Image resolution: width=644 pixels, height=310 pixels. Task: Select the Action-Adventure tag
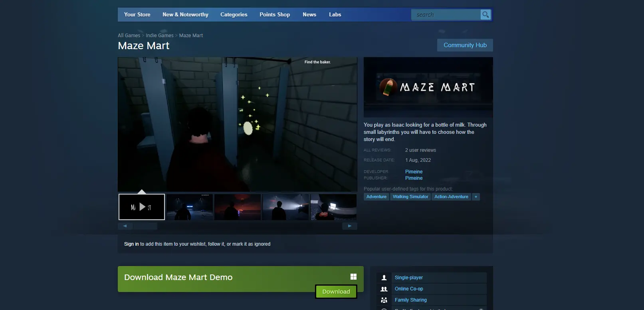click(x=451, y=197)
